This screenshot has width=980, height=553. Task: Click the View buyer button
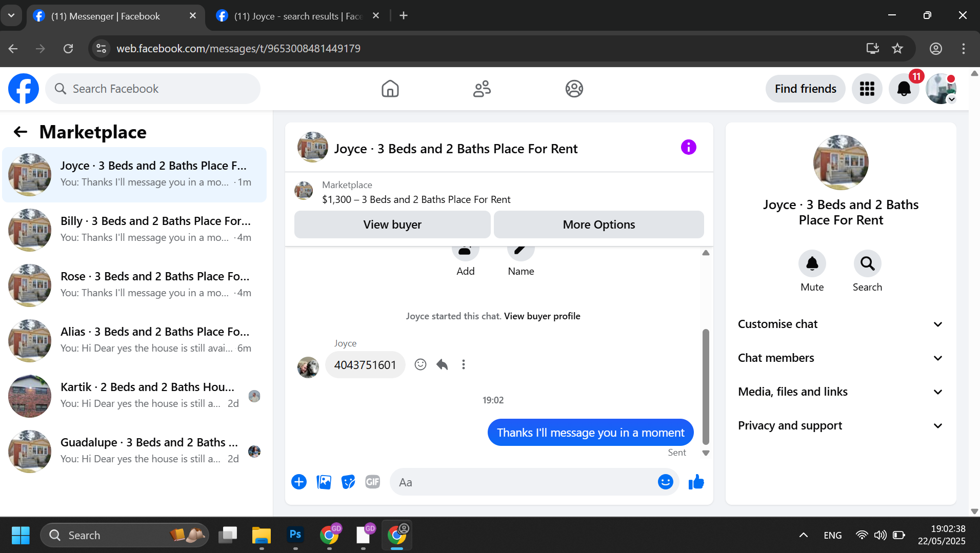(392, 224)
